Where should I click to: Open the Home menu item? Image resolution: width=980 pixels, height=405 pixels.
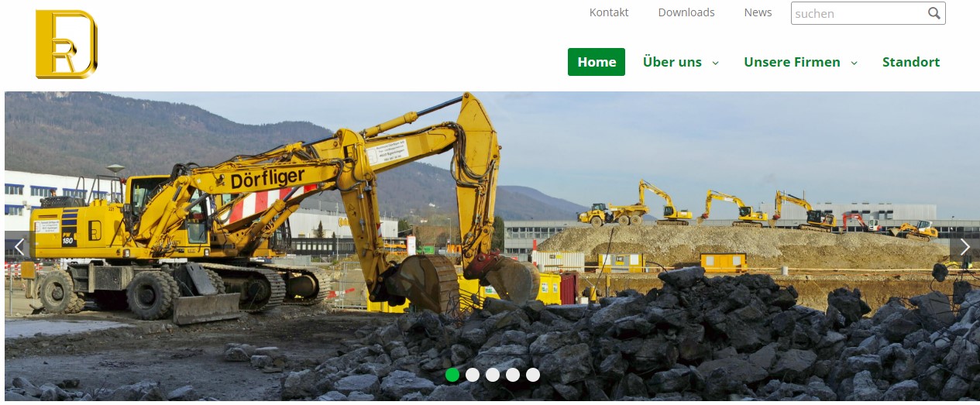[x=597, y=62]
